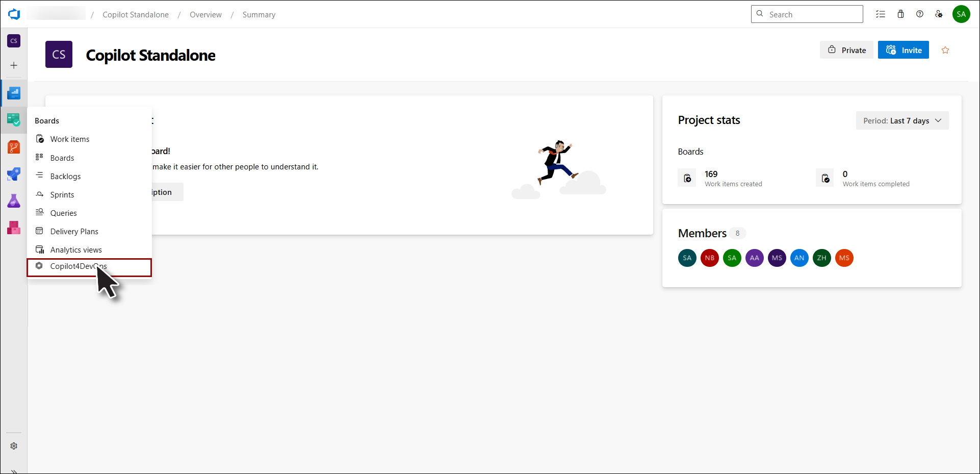Screen dimensions: 980x474
Task: Click the Invite button
Action: point(903,50)
